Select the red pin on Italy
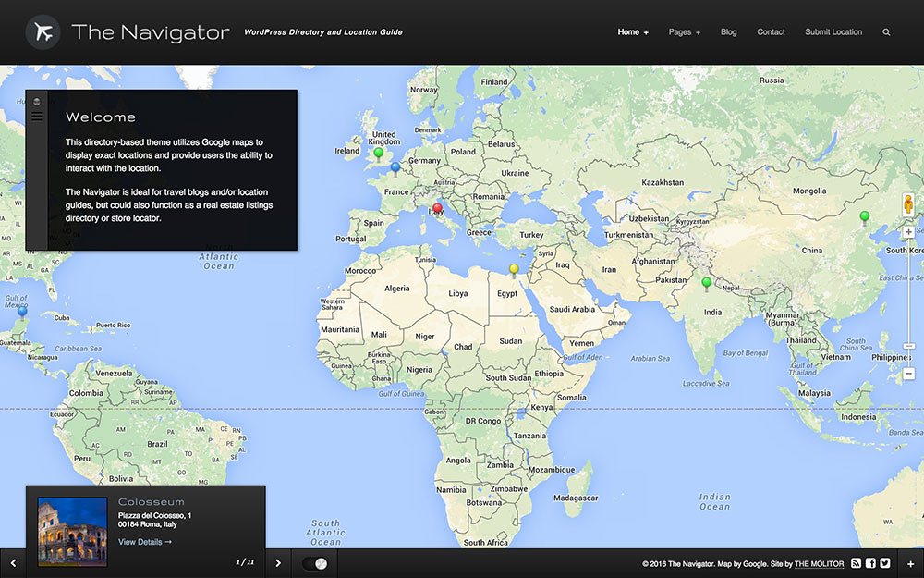924x578 pixels. click(x=437, y=209)
